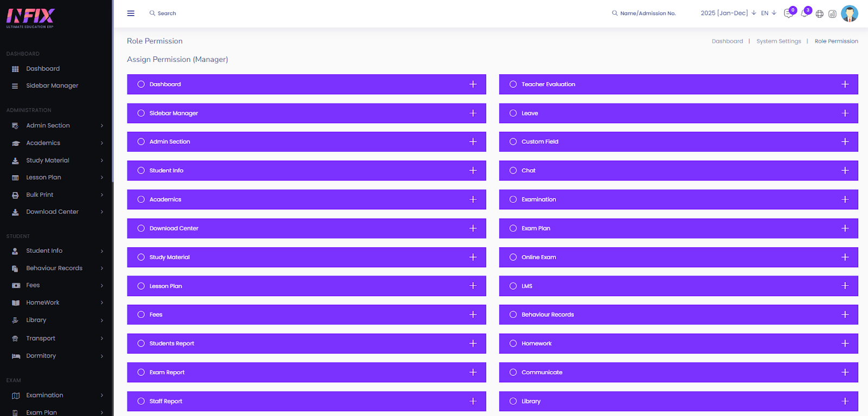Open Sidebar Manager in the sidebar

coord(52,86)
